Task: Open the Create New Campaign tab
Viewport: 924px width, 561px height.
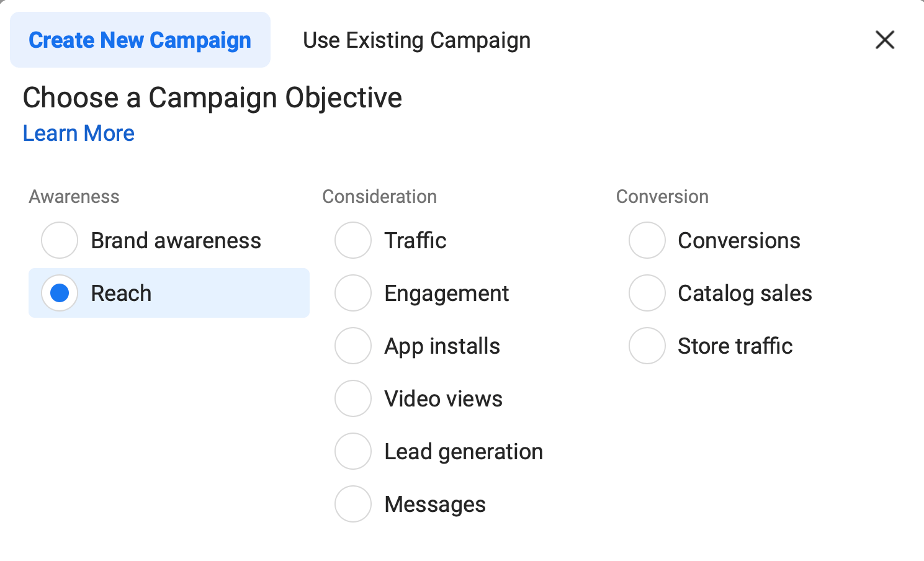Action: pos(140,40)
